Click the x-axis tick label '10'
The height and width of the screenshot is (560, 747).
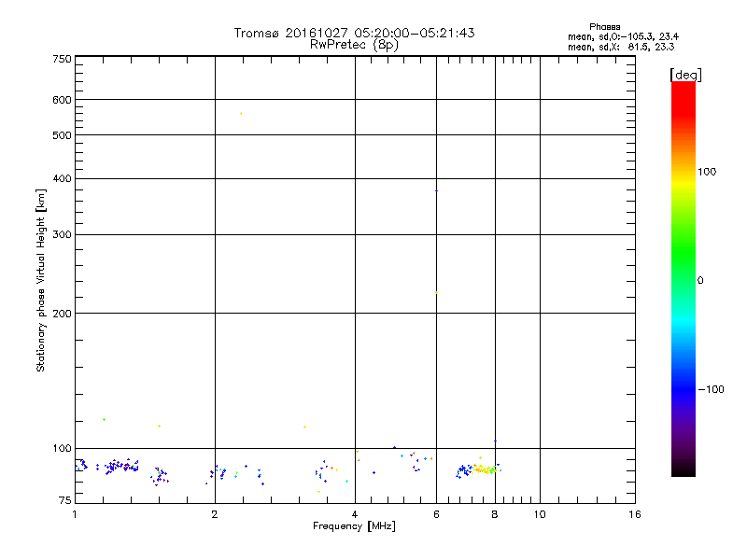[540, 514]
